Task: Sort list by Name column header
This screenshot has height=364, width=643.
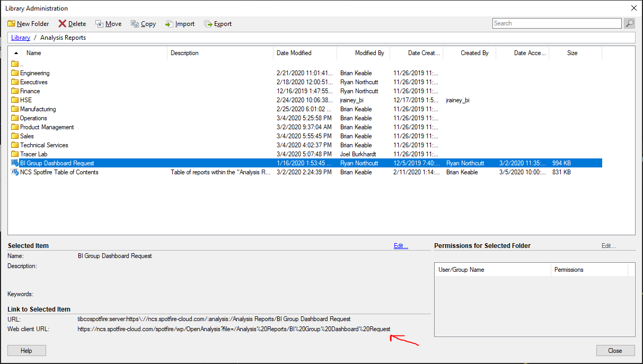Action: (x=34, y=53)
